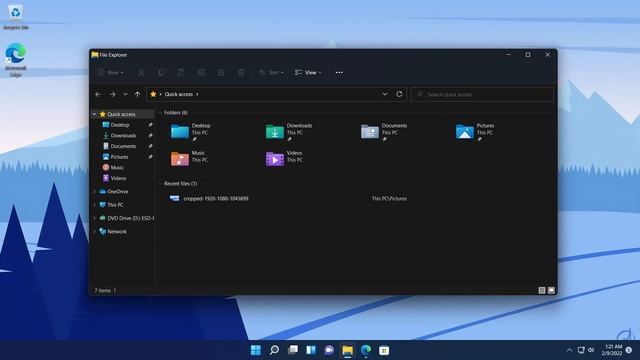Show hidden system tray icons
This screenshot has height=360, width=640.
[569, 350]
